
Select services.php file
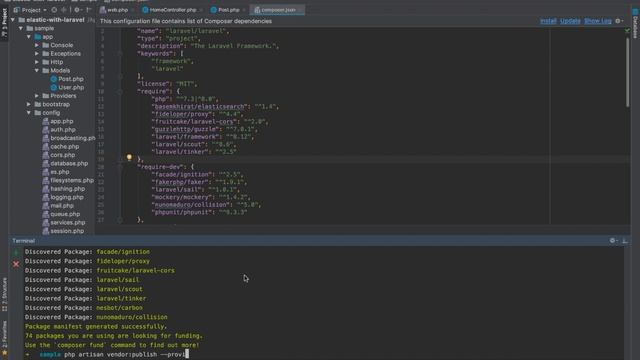[64, 222]
